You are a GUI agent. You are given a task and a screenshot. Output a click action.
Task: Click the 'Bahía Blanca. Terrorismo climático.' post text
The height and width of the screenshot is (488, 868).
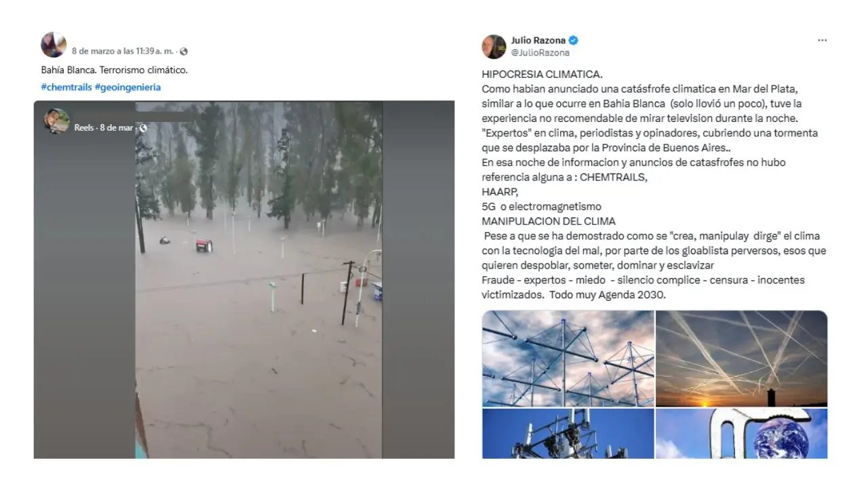(114, 70)
